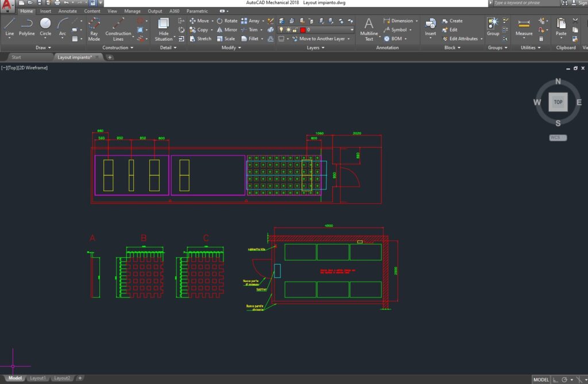Screen dimensions: 588x384
Task: Click Move to Another Layer button
Action: point(322,38)
